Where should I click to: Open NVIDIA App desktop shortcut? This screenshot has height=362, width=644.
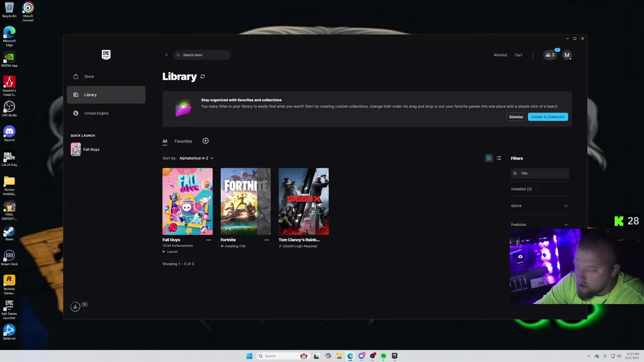pos(9,59)
